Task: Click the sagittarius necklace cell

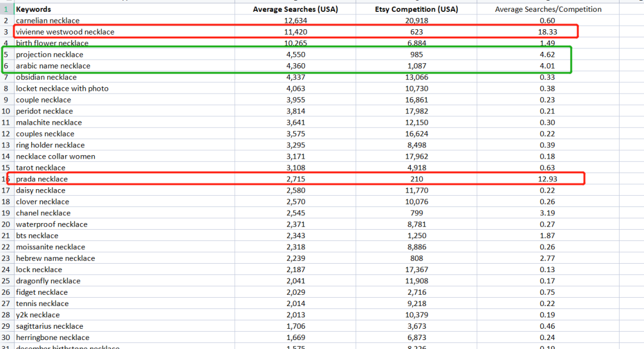Action: click(125, 326)
